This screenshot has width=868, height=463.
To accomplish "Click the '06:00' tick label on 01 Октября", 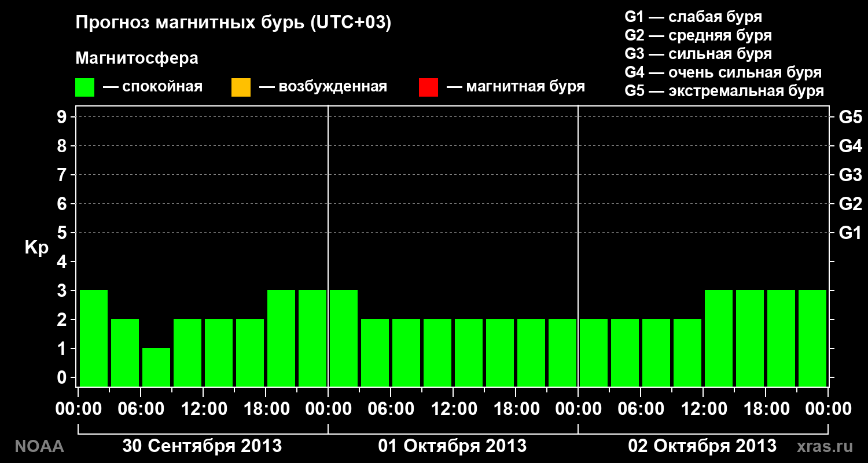I will point(391,409).
